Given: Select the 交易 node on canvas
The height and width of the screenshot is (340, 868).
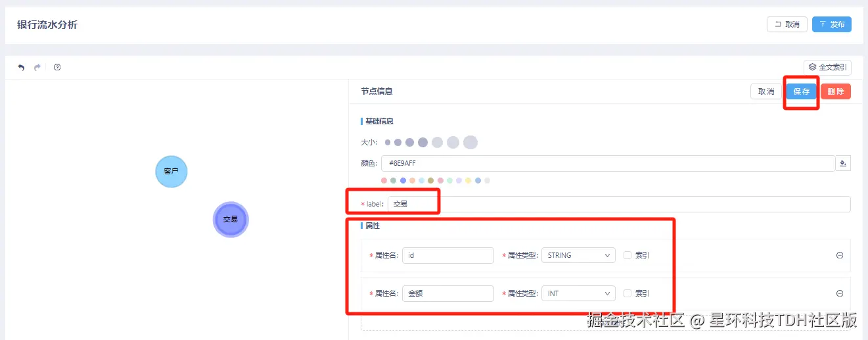Looking at the screenshot, I should (231, 219).
